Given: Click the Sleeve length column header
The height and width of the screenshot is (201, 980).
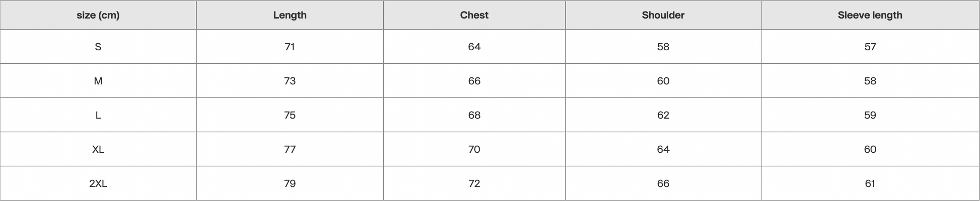Looking at the screenshot, I should click(870, 15).
